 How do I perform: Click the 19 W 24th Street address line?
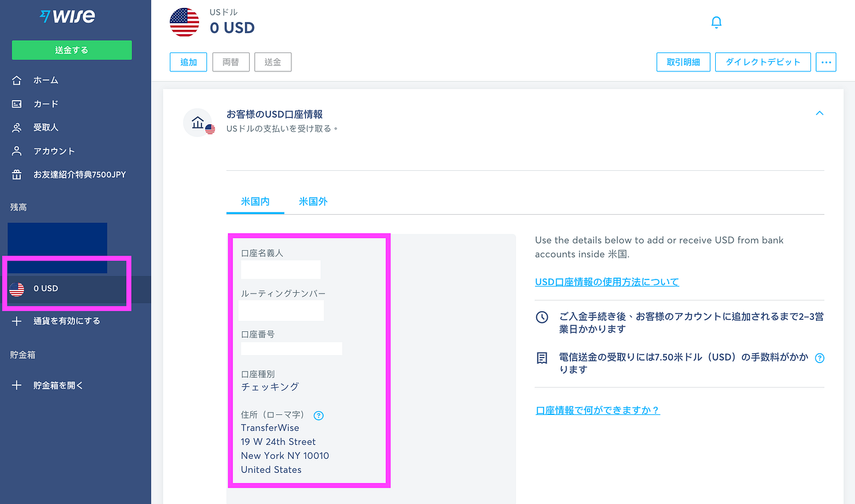pyautogui.click(x=278, y=442)
